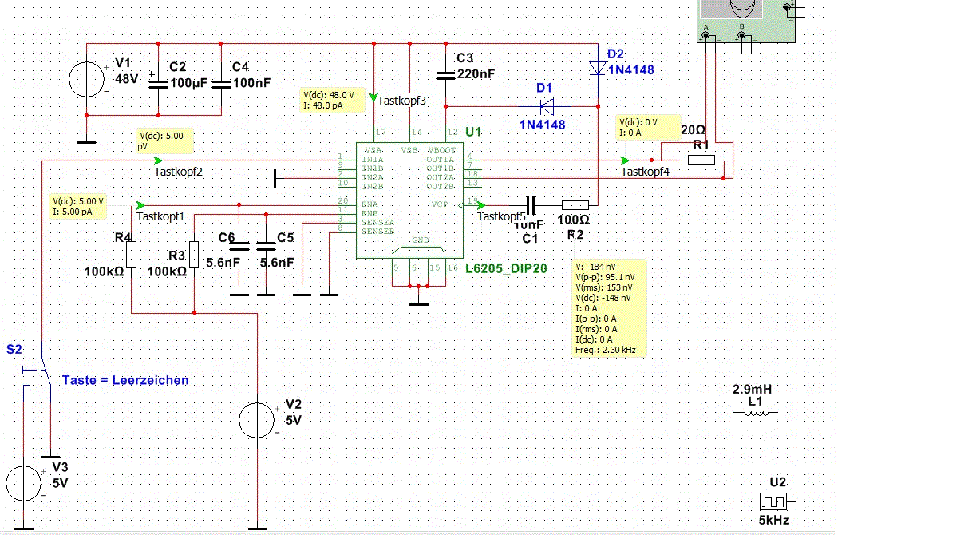Viewport: 980px width, 535px height.
Task: Select the Tastkopf1 readout 'V(dc): 5.00 V'
Action: 78,200
